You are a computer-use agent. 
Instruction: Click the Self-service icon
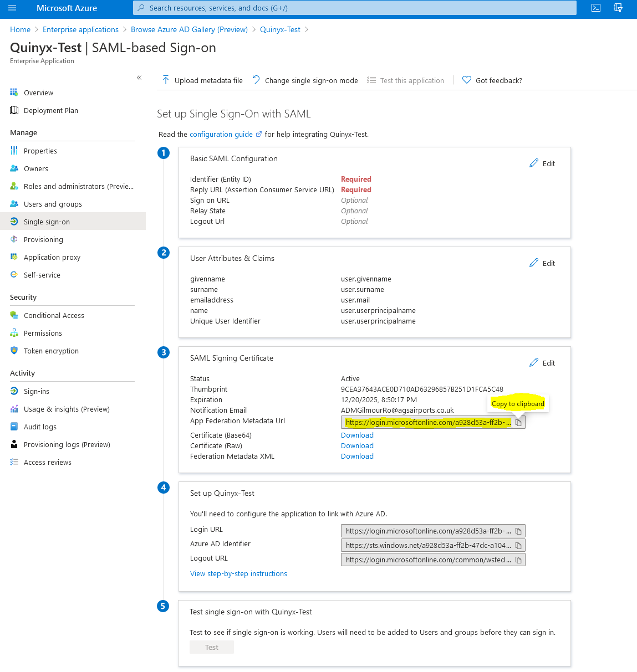pyautogui.click(x=14, y=275)
